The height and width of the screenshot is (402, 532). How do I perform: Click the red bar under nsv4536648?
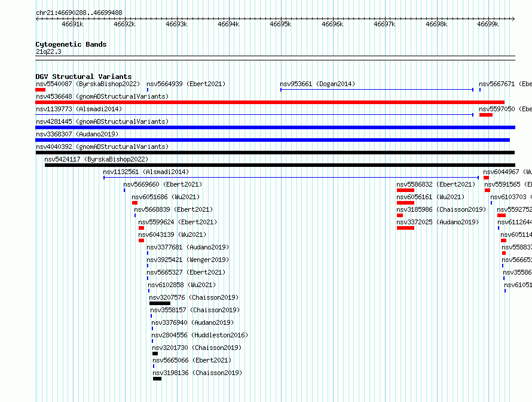[x=270, y=102]
